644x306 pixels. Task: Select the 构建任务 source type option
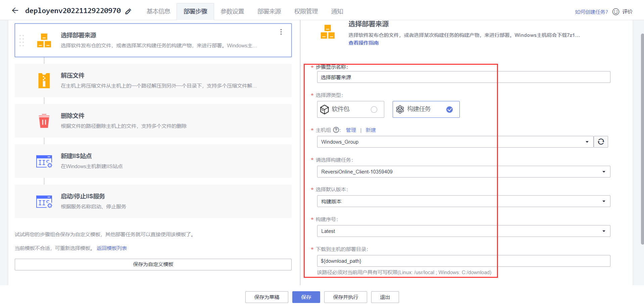tap(426, 109)
